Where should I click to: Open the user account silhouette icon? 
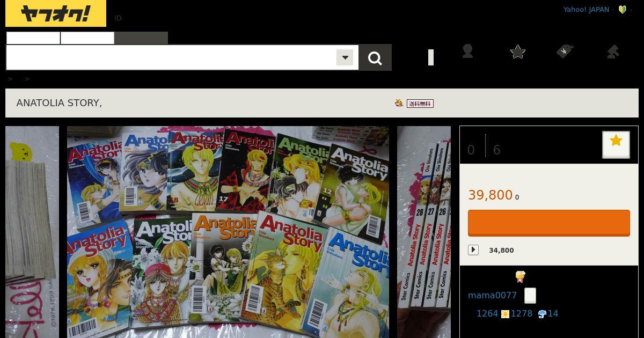point(467,51)
